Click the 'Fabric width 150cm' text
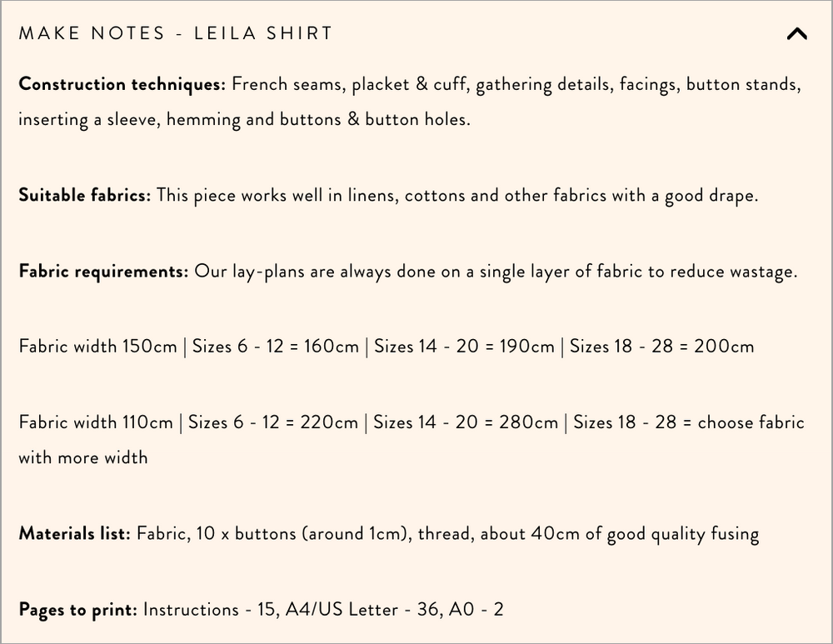The width and height of the screenshot is (833, 644). (97, 346)
